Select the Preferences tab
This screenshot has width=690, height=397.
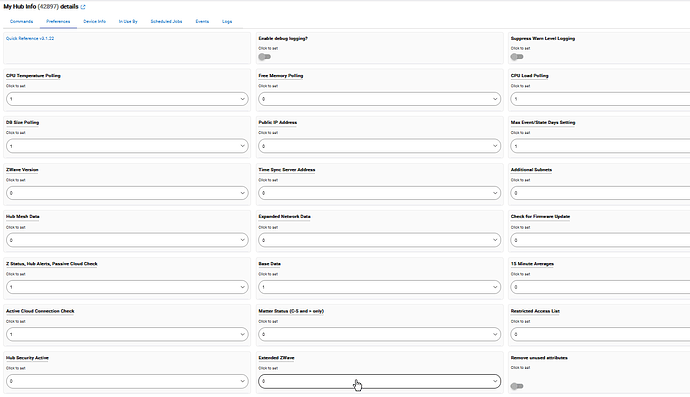click(58, 21)
